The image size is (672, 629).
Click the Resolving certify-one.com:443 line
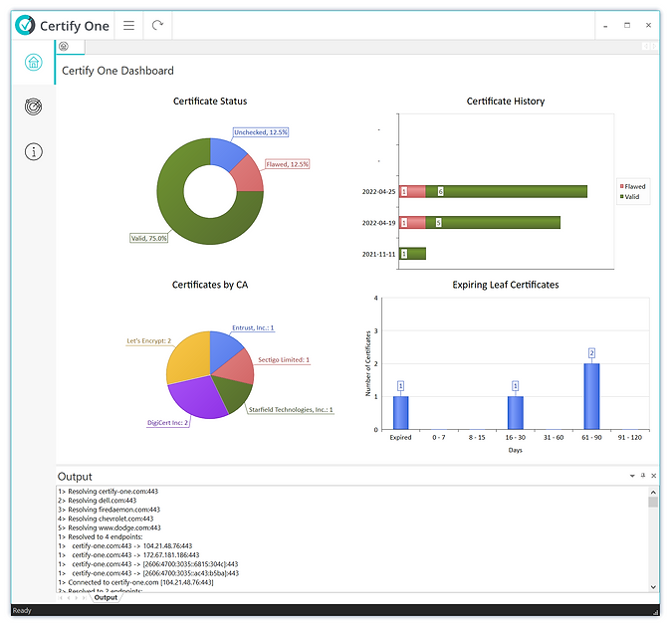(x=108, y=492)
